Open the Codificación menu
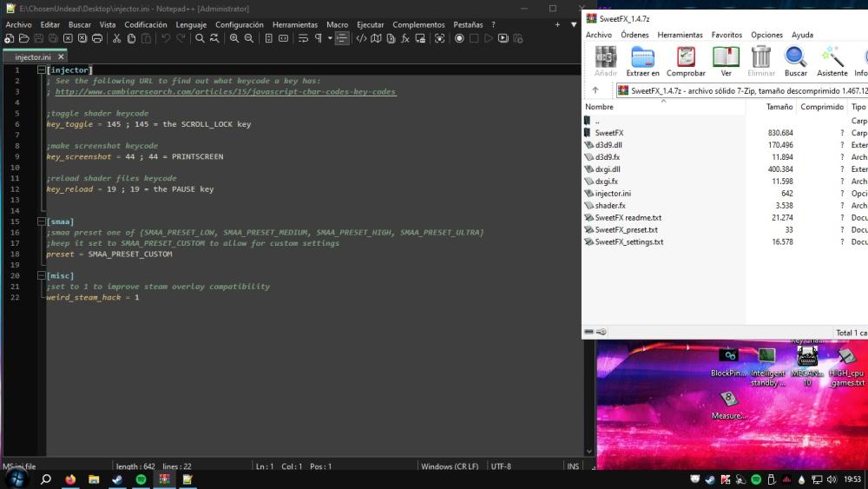The width and height of the screenshot is (868, 489). [x=146, y=25]
